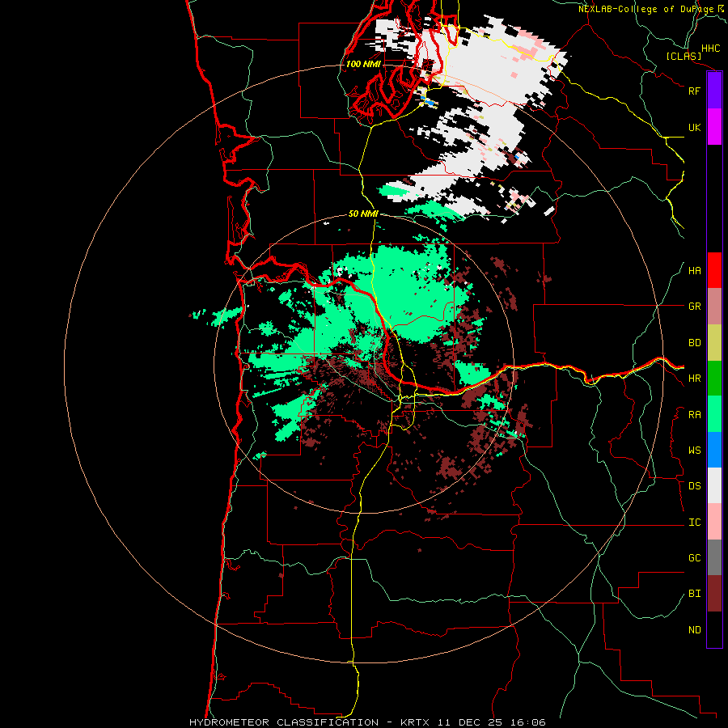Click the GR legend label
Image resolution: width=728 pixels, height=728 pixels.
pyautogui.click(x=694, y=307)
